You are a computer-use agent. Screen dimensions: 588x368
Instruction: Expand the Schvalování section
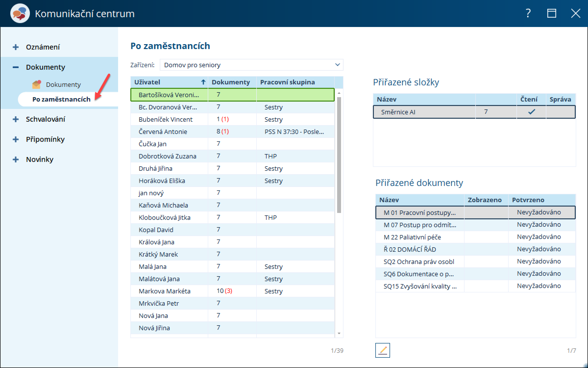[x=16, y=119]
